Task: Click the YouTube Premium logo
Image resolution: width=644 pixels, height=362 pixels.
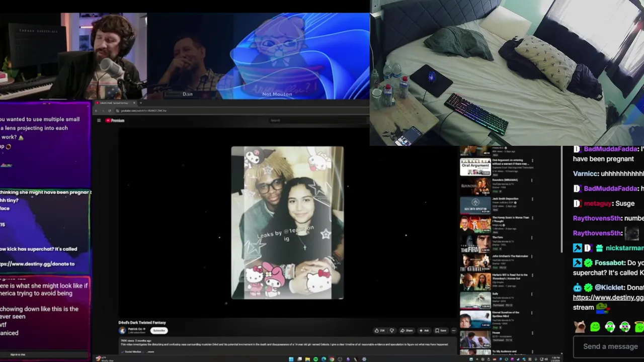Action: pos(115,120)
